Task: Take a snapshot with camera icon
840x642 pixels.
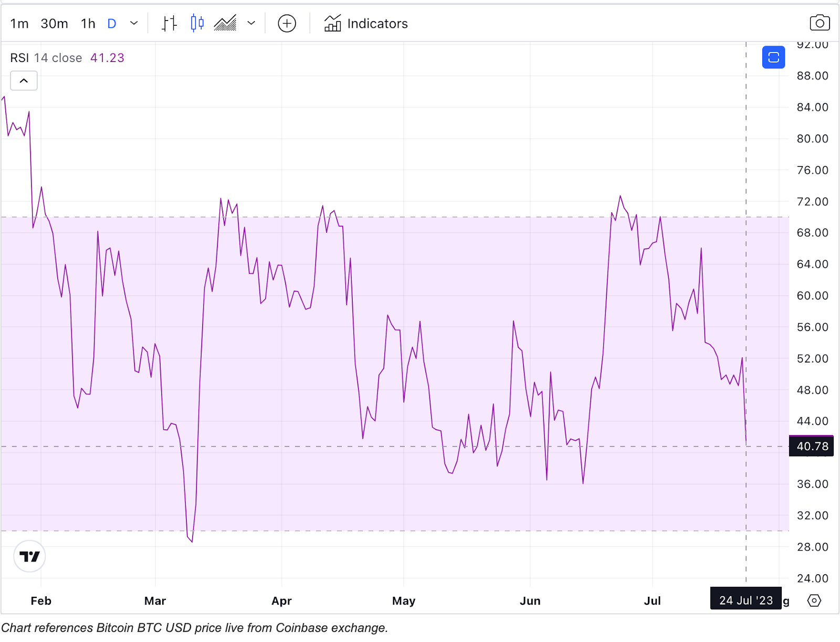Action: tap(820, 23)
